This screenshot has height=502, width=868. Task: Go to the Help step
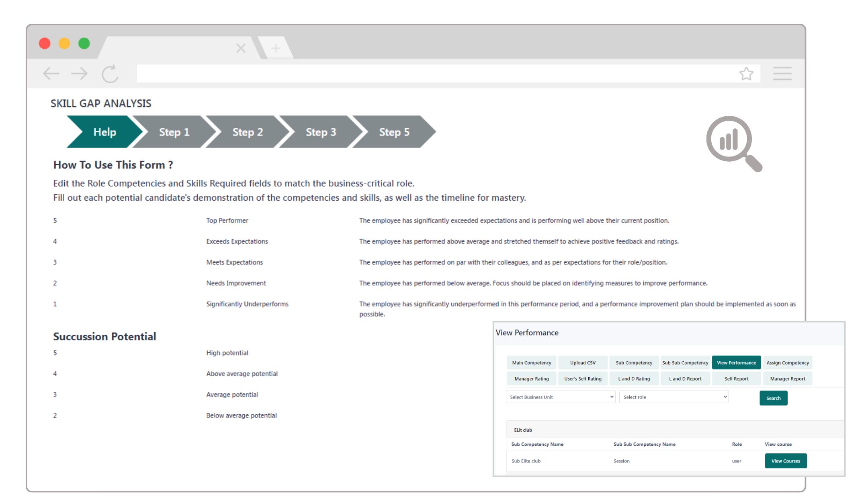tap(104, 132)
